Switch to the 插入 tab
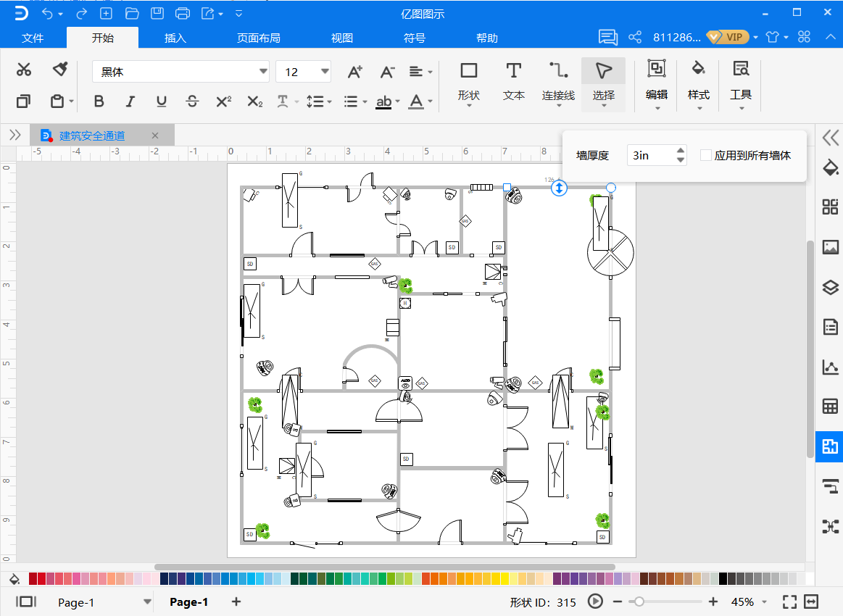Image resolution: width=843 pixels, height=616 pixels. pos(175,38)
